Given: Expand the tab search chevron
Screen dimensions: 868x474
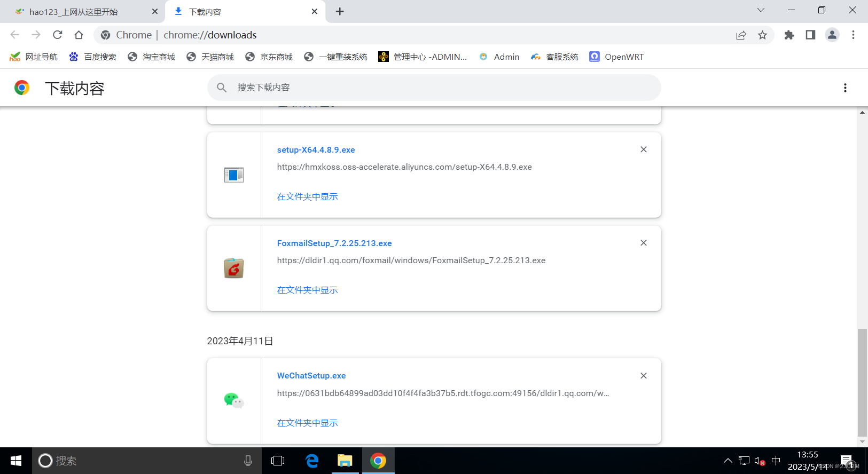Looking at the screenshot, I should pos(761,10).
